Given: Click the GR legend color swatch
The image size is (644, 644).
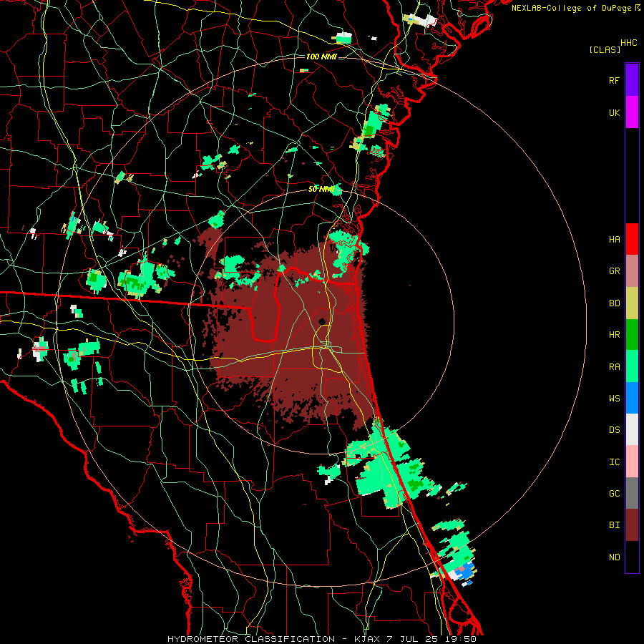Looking at the screenshot, I should [x=632, y=270].
